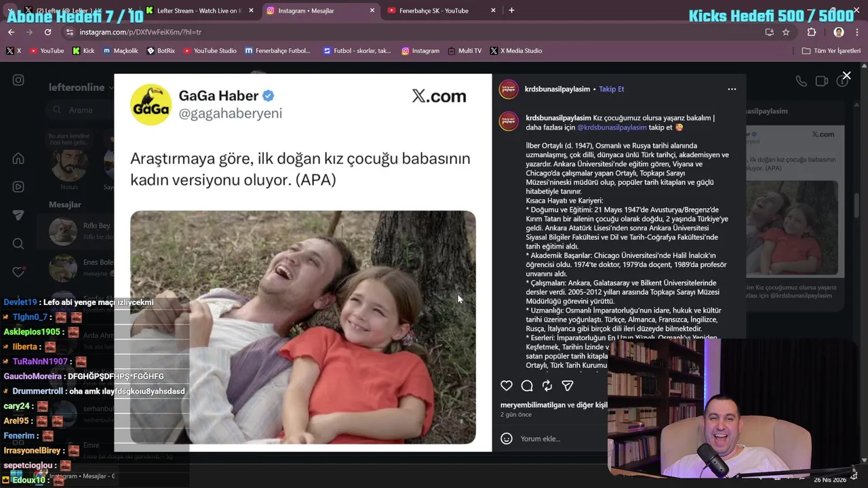The image size is (868, 488).
Task: Click the address bar URL
Action: [x=140, y=32]
